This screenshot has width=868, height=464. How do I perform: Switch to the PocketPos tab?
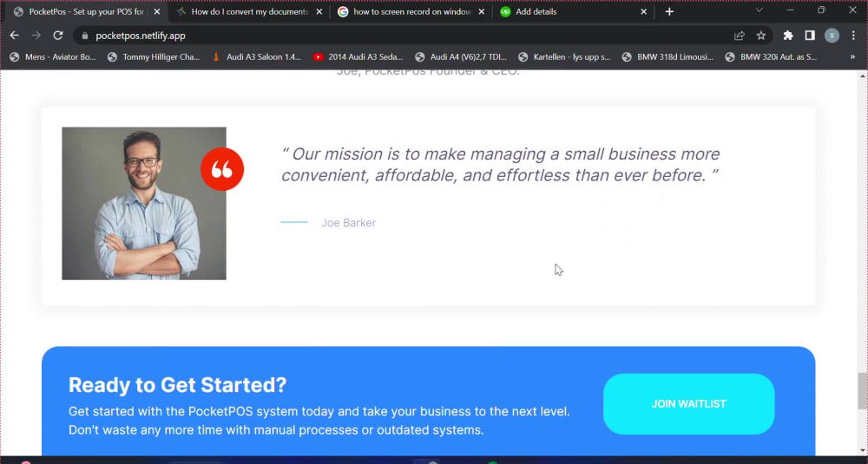tap(86, 11)
